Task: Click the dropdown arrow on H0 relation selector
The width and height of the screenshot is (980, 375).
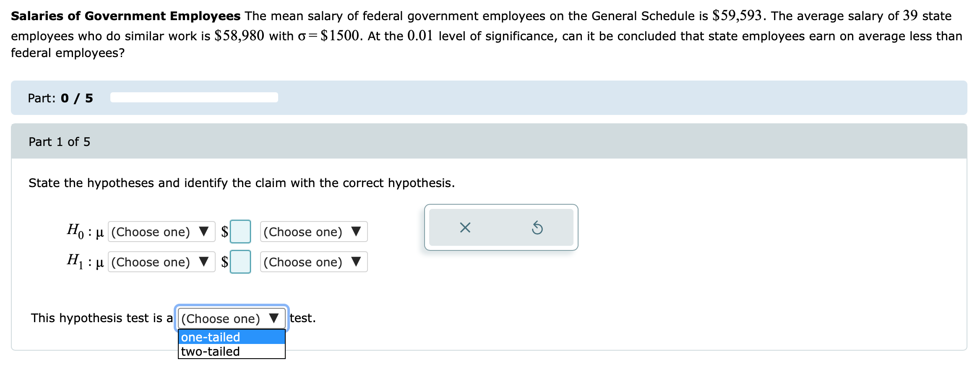Action: point(203,232)
